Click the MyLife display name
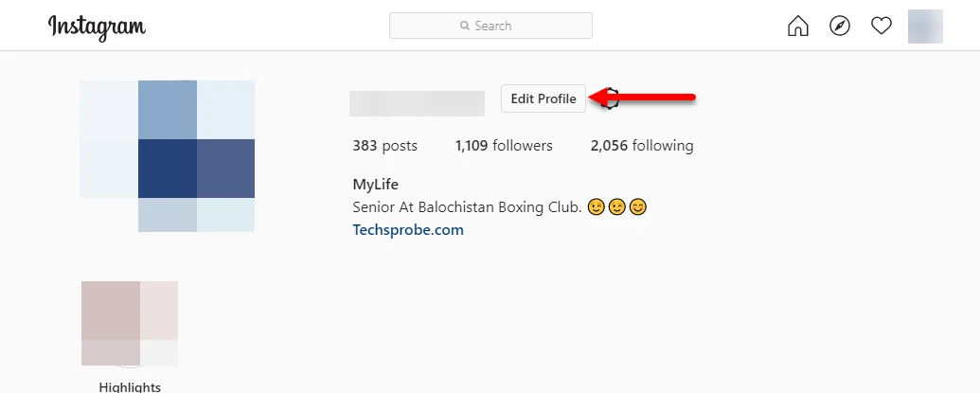The width and height of the screenshot is (980, 393). [376, 185]
